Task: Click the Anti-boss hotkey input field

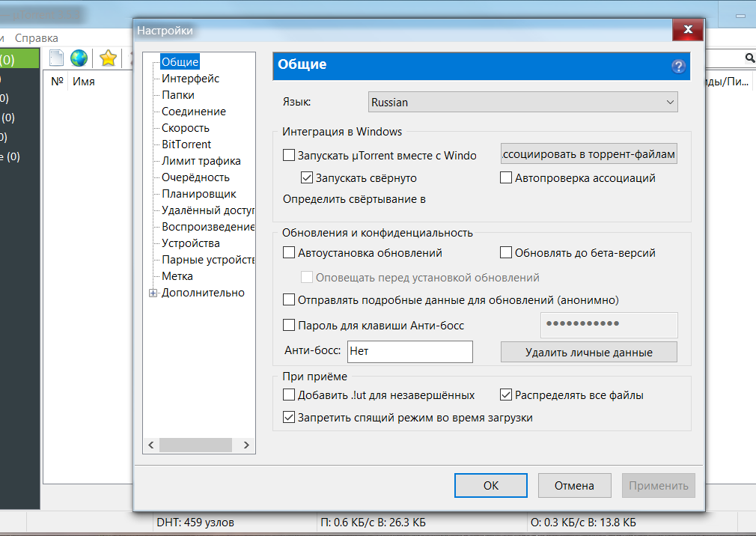Action: pos(410,351)
